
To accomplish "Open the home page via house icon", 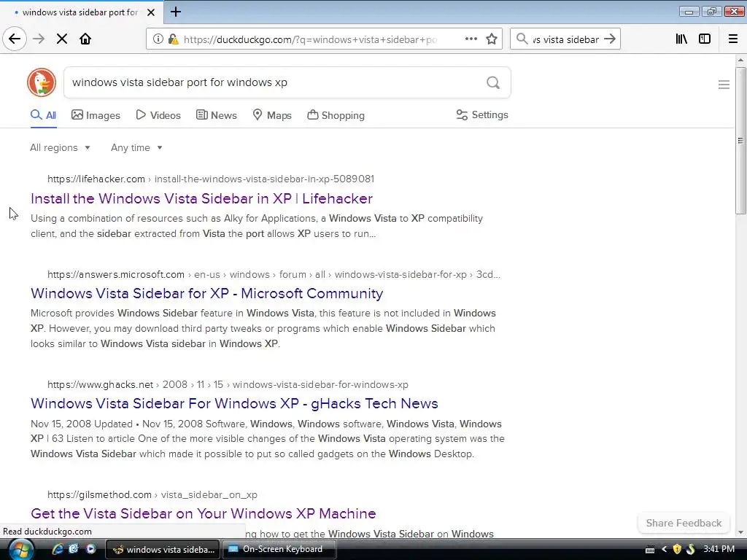I will [85, 39].
